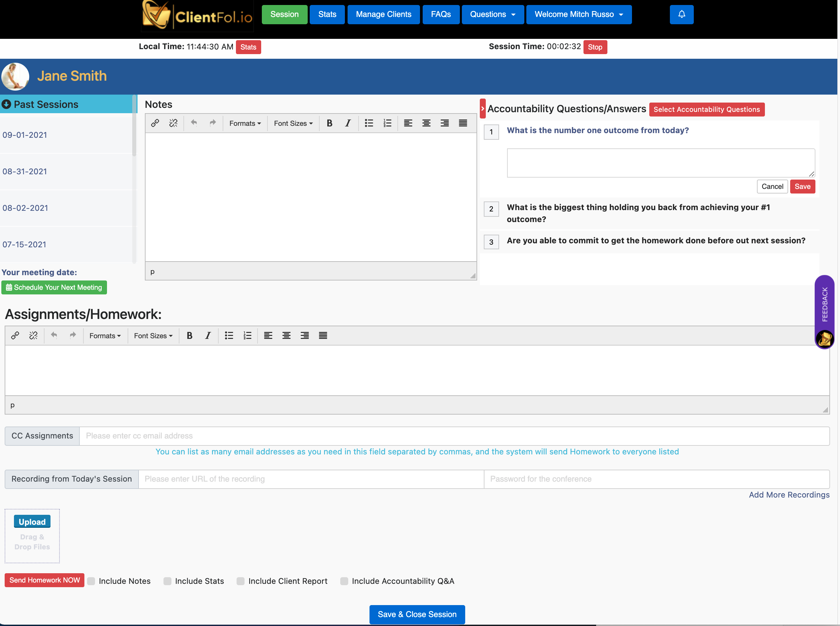Enable the Include Notes checkbox
The height and width of the screenshot is (626, 840).
pyautogui.click(x=91, y=581)
